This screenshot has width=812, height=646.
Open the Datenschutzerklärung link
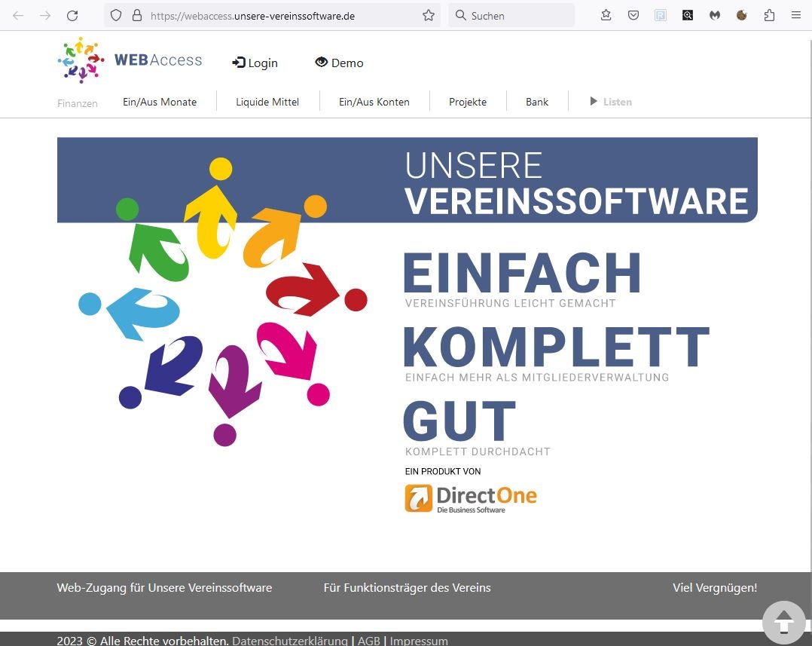click(289, 640)
